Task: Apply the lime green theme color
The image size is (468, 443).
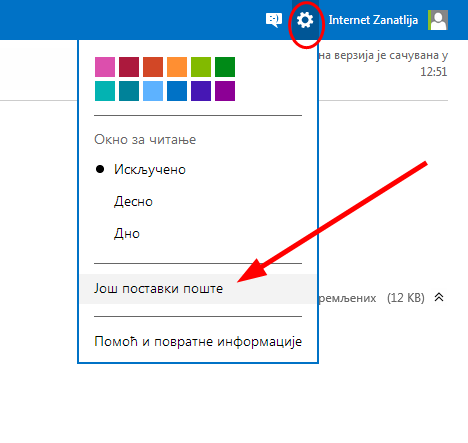Action: pos(201,67)
